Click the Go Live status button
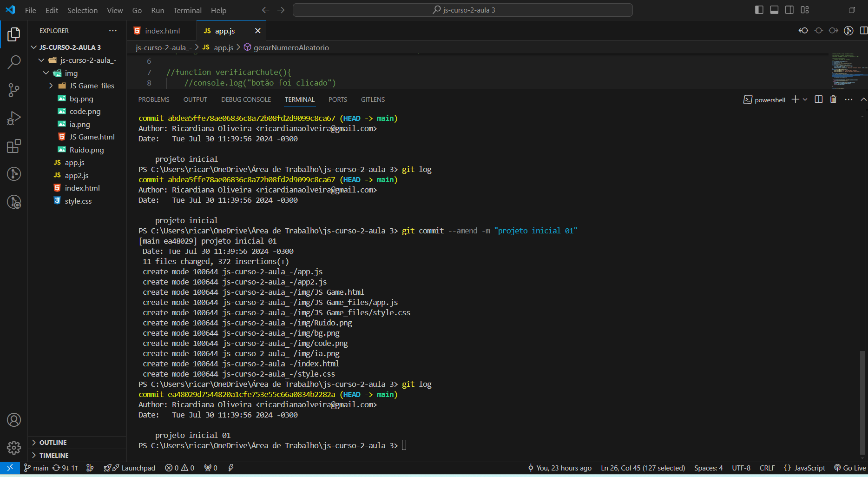 click(850, 468)
